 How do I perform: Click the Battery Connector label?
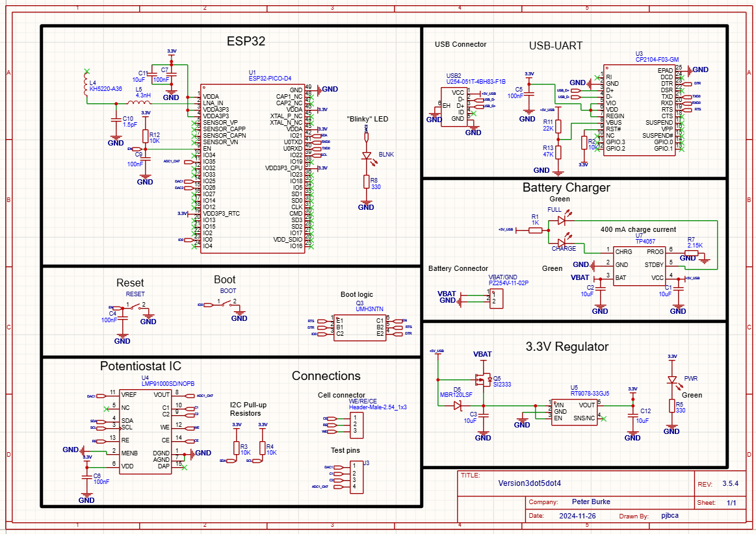pyautogui.click(x=458, y=268)
